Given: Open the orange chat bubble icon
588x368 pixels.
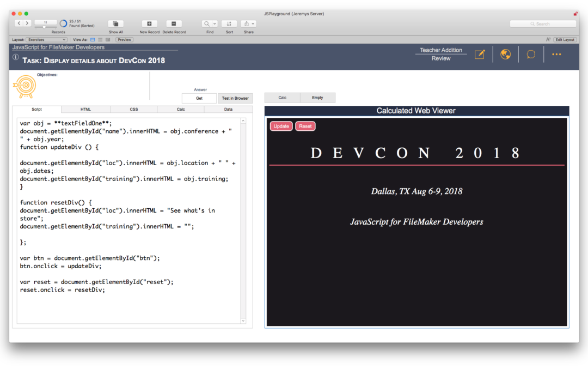Looking at the screenshot, I should [x=531, y=55].
